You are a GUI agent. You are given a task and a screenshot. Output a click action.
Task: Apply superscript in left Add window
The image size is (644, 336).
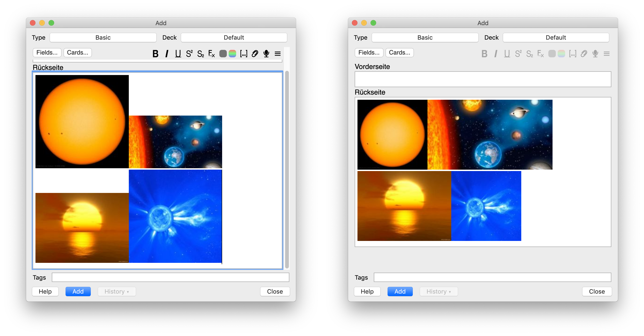point(189,54)
